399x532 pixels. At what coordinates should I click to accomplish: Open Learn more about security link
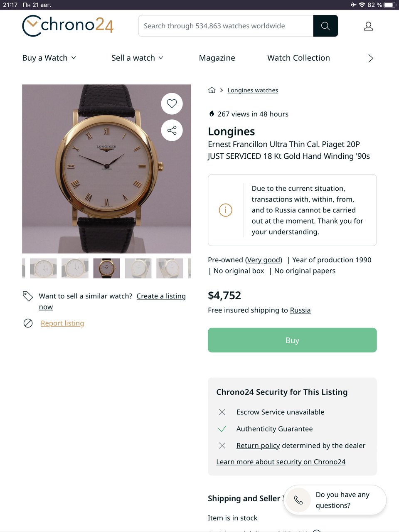(281, 462)
